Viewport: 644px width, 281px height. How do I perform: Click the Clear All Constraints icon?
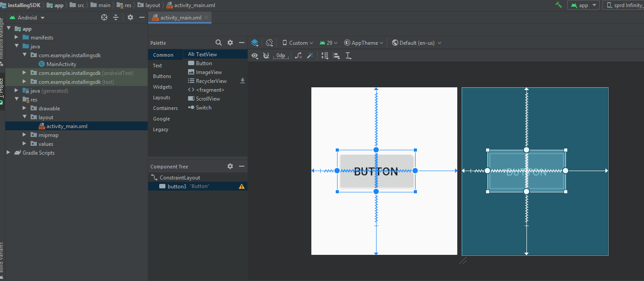[x=299, y=56]
